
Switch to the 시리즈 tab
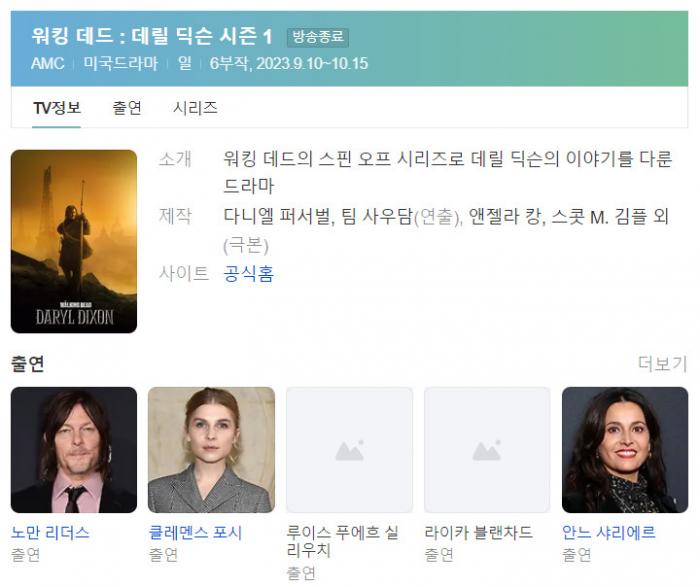195,108
